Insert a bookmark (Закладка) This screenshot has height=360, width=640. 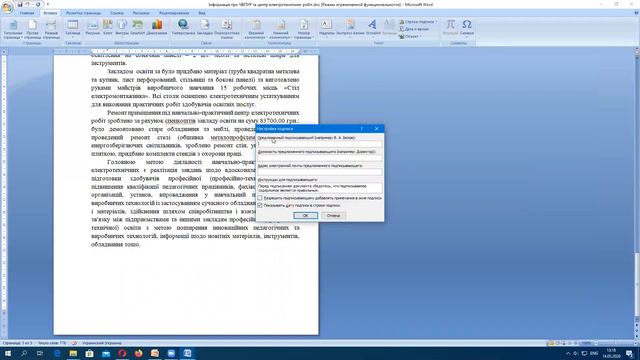pos(204,27)
